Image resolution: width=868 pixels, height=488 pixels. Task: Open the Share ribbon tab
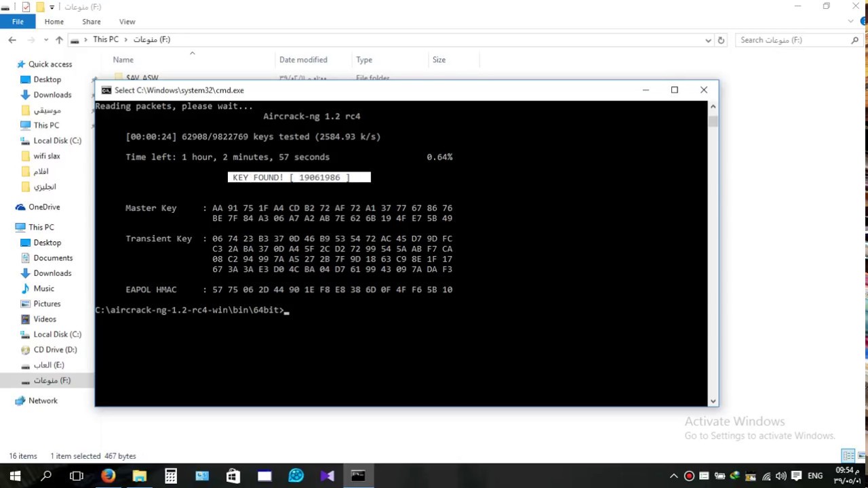(91, 22)
